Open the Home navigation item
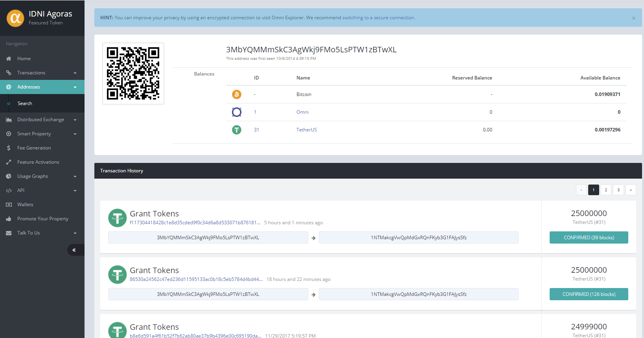 [42, 59]
